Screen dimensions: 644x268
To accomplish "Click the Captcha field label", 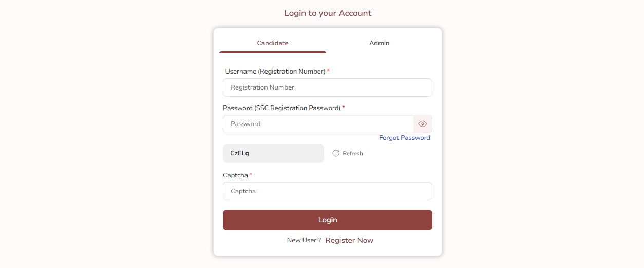I will point(236,175).
